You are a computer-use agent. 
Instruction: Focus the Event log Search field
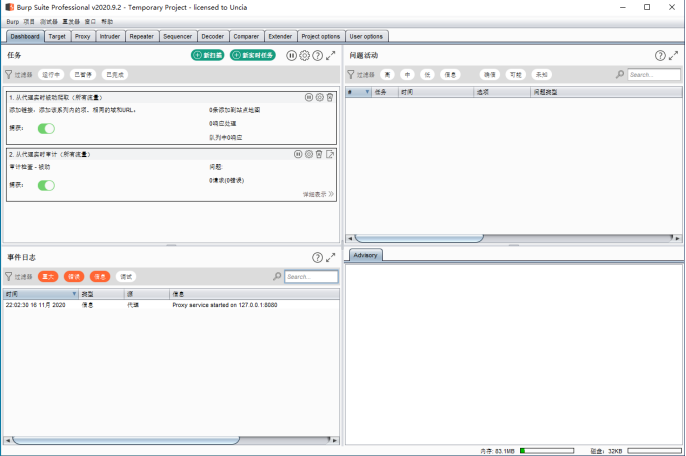click(311, 277)
